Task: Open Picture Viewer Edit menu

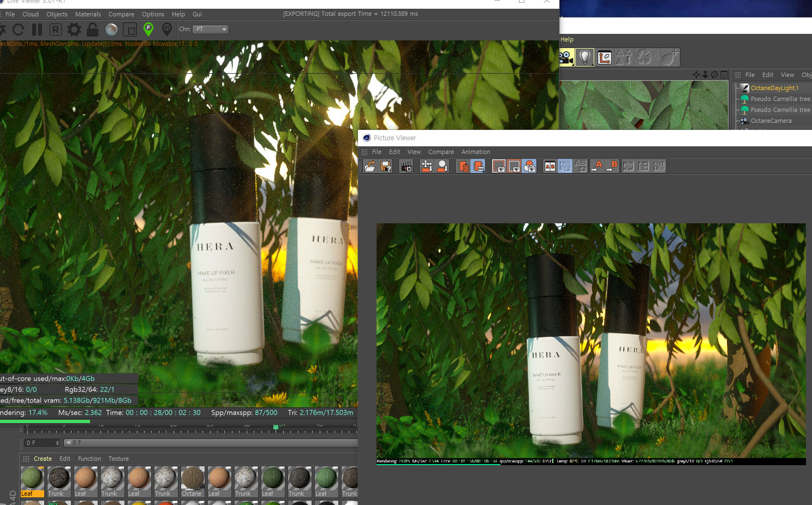Action: pyautogui.click(x=395, y=152)
